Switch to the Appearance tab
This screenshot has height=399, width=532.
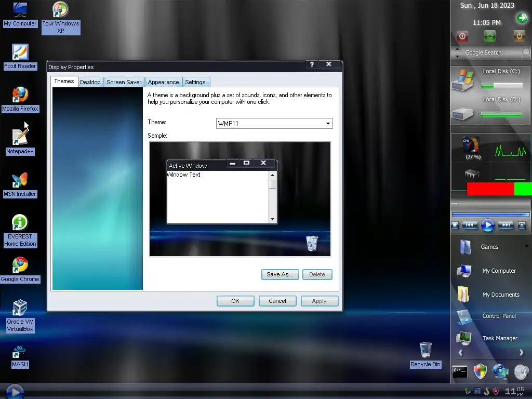tap(163, 82)
